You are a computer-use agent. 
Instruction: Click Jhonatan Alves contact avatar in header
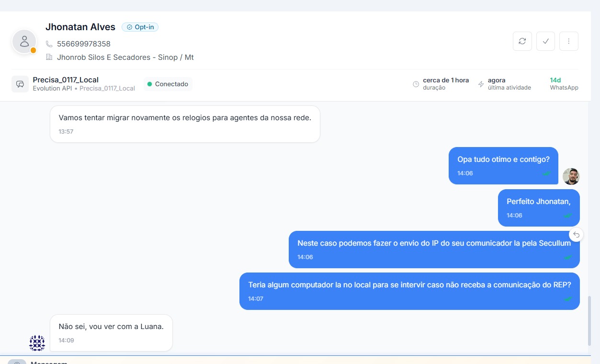24,42
